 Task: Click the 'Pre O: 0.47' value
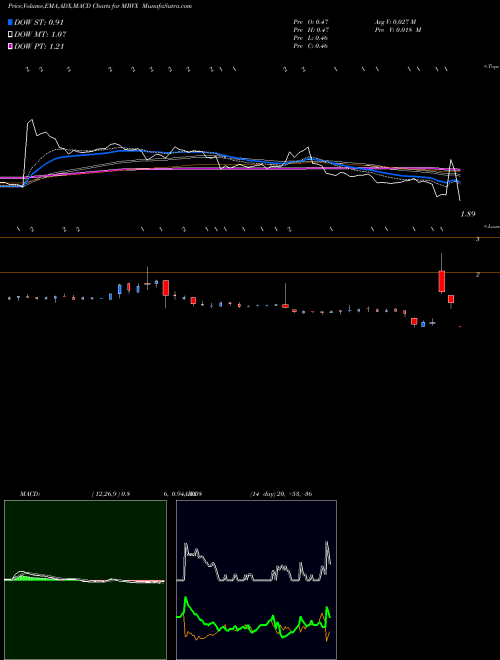click(311, 22)
